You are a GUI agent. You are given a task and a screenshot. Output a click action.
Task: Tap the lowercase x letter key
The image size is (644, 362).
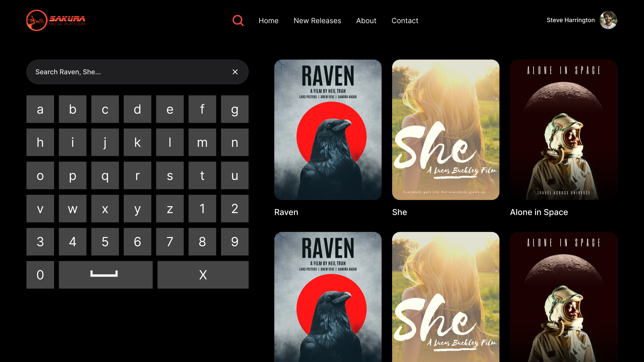[x=105, y=209]
